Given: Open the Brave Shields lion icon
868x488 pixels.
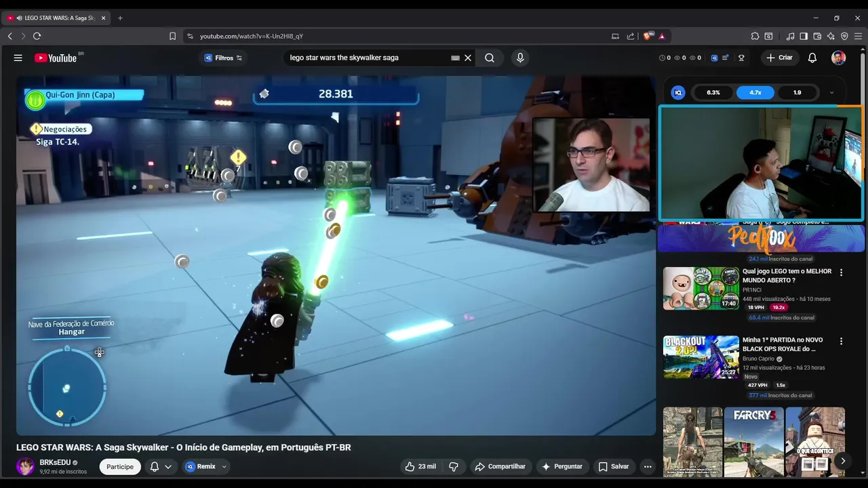Looking at the screenshot, I should [648, 36].
